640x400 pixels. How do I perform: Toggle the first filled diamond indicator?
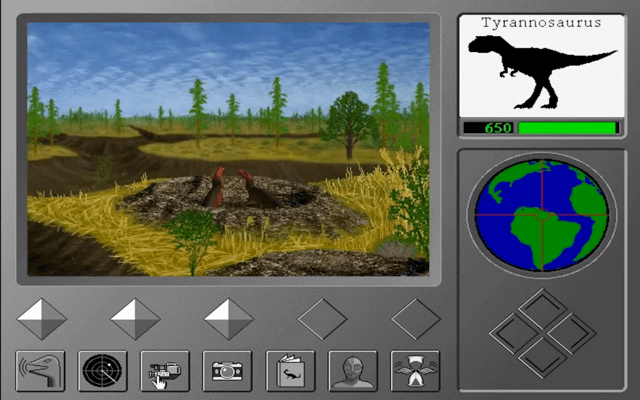pyautogui.click(x=42, y=319)
